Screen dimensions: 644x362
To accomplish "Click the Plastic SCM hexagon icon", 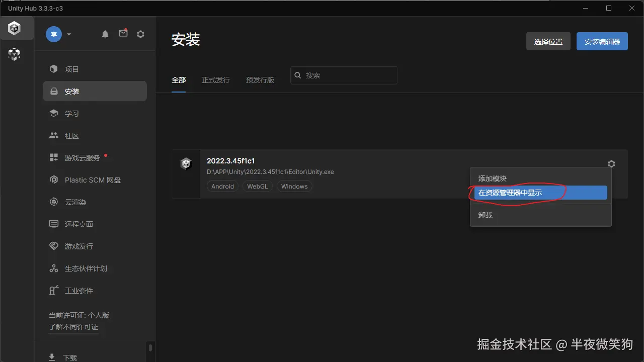I will [x=54, y=179].
